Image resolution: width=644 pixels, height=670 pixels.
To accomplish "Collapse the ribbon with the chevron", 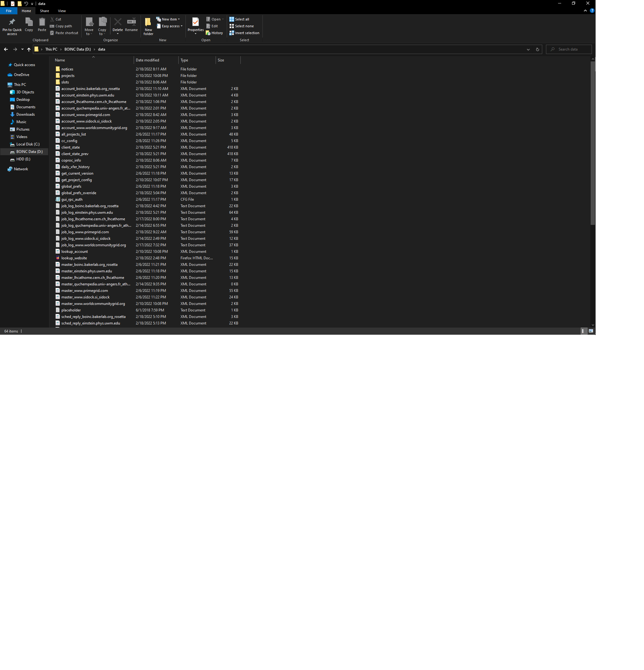I will point(585,11).
